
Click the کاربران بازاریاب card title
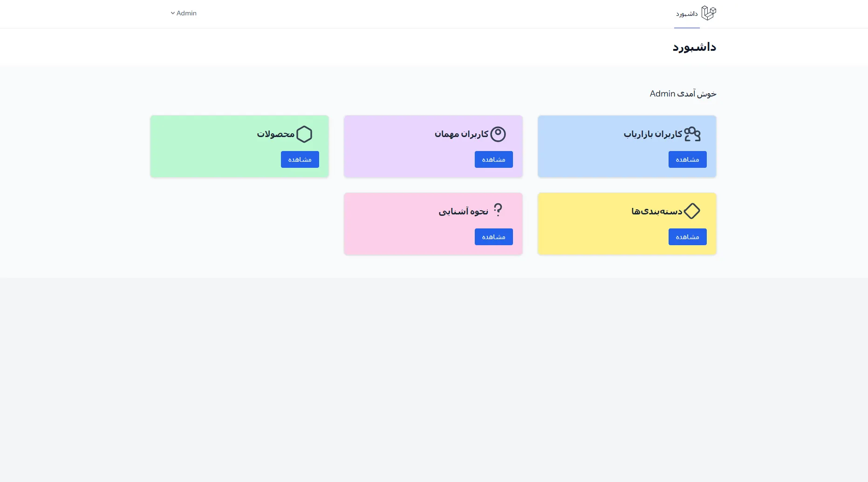pyautogui.click(x=653, y=134)
